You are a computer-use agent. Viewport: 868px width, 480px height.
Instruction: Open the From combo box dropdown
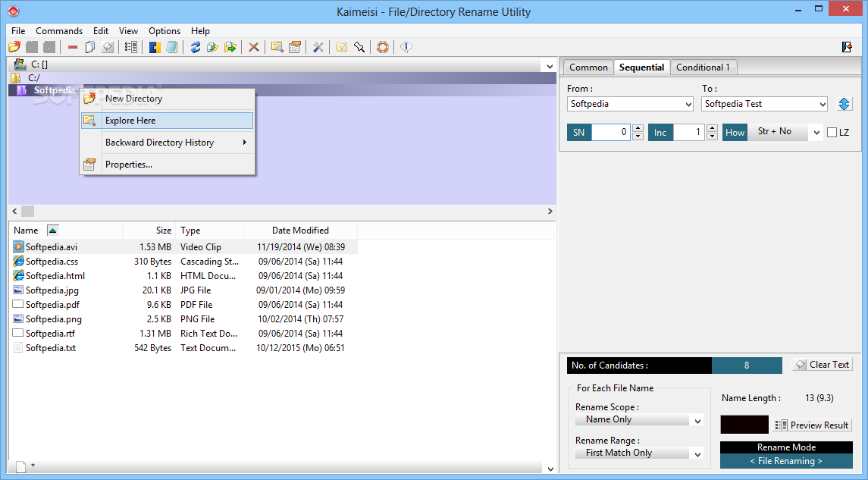(688, 104)
